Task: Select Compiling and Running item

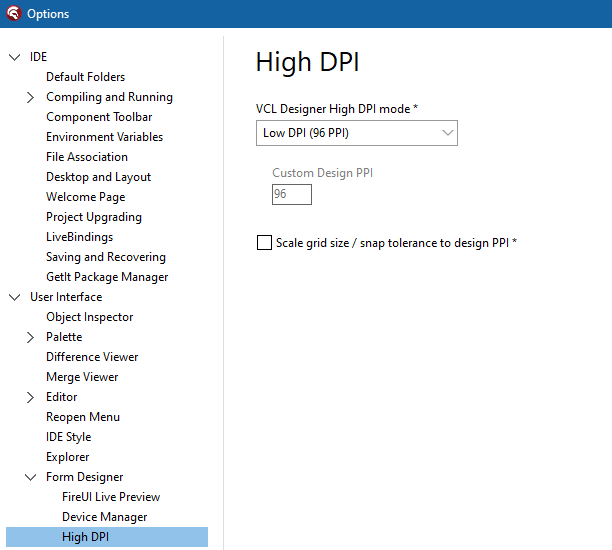Action: click(109, 97)
